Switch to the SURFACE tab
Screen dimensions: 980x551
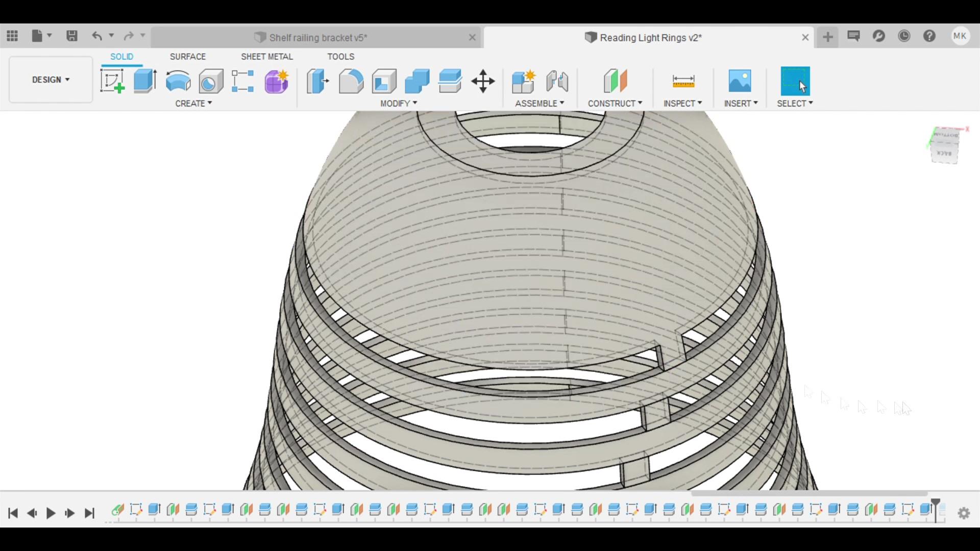tap(188, 57)
